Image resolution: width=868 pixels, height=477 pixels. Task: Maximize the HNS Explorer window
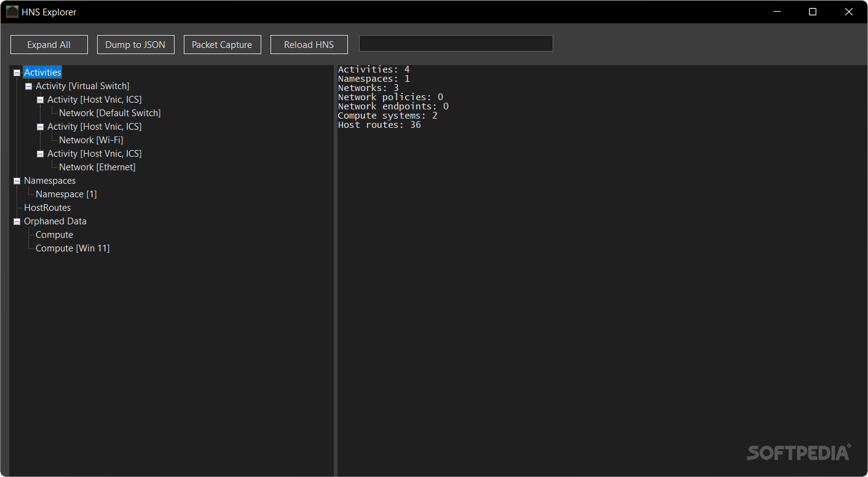[813, 12]
